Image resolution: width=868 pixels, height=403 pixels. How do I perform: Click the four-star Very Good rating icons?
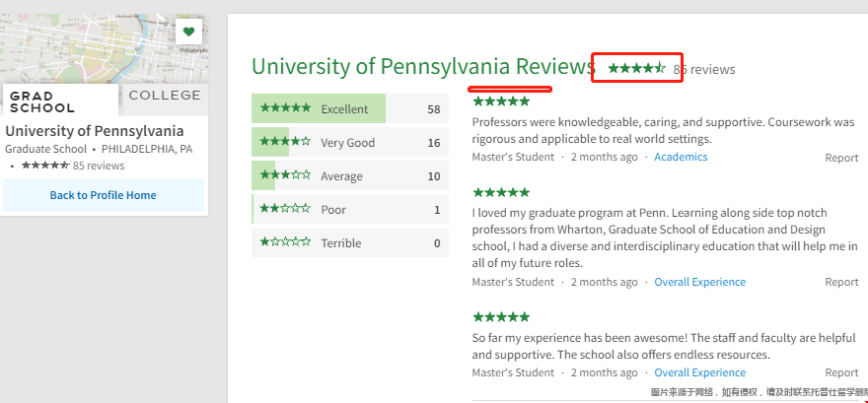(x=285, y=142)
